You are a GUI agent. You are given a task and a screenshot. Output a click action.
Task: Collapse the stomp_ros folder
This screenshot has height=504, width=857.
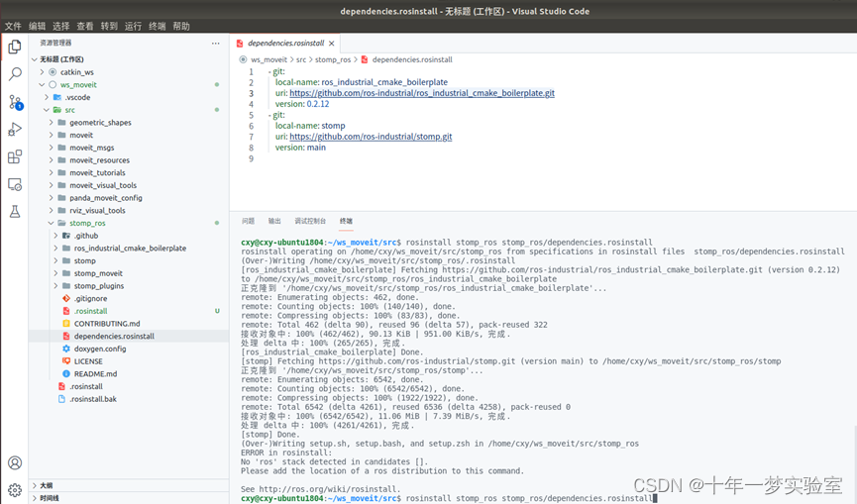[x=52, y=223]
